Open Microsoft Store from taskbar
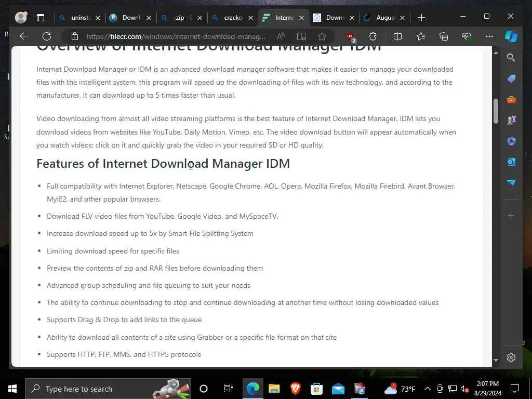Image resolution: width=532 pixels, height=399 pixels. [x=316, y=389]
